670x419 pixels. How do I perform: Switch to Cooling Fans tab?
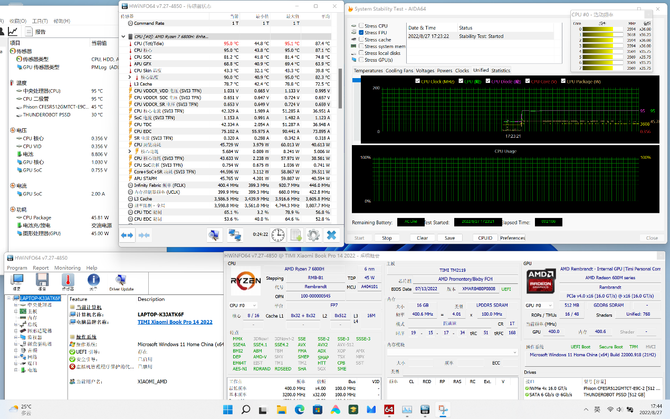(399, 70)
